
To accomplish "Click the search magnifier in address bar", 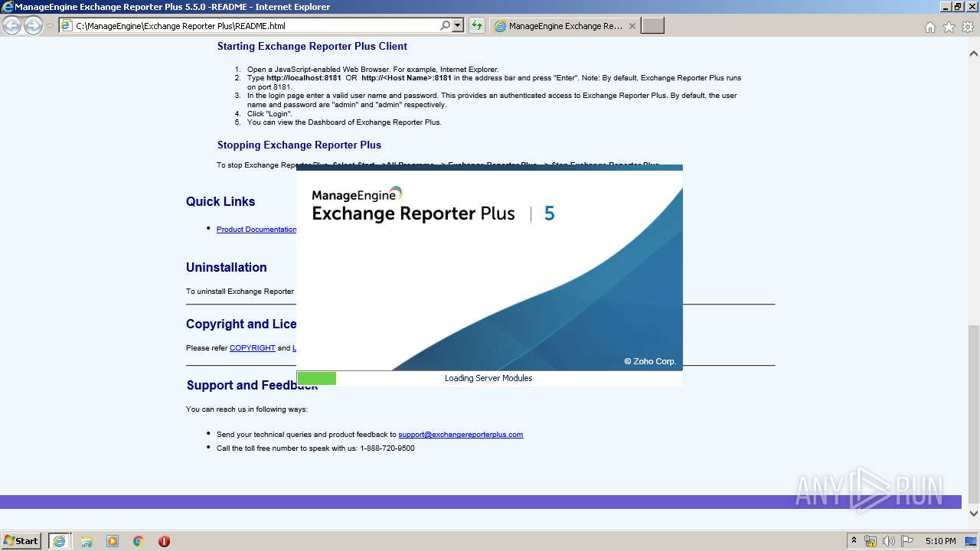I will click(446, 26).
